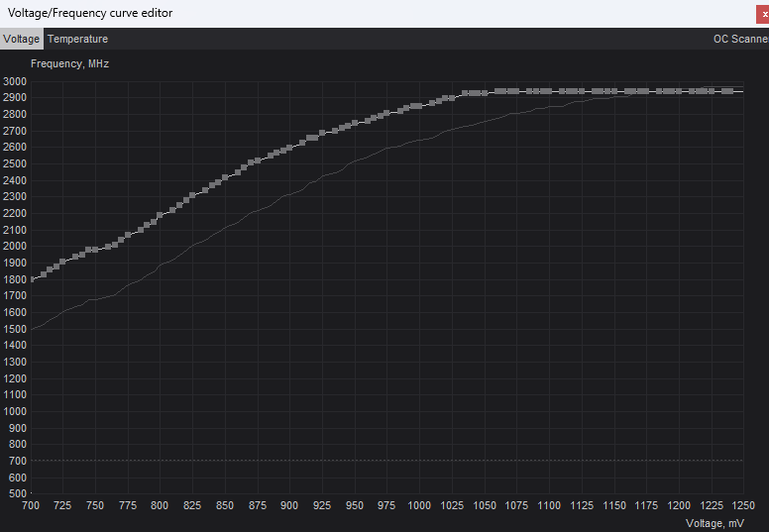Image resolution: width=769 pixels, height=532 pixels.
Task: Select the curve point at 875 mV
Action: pos(258,160)
